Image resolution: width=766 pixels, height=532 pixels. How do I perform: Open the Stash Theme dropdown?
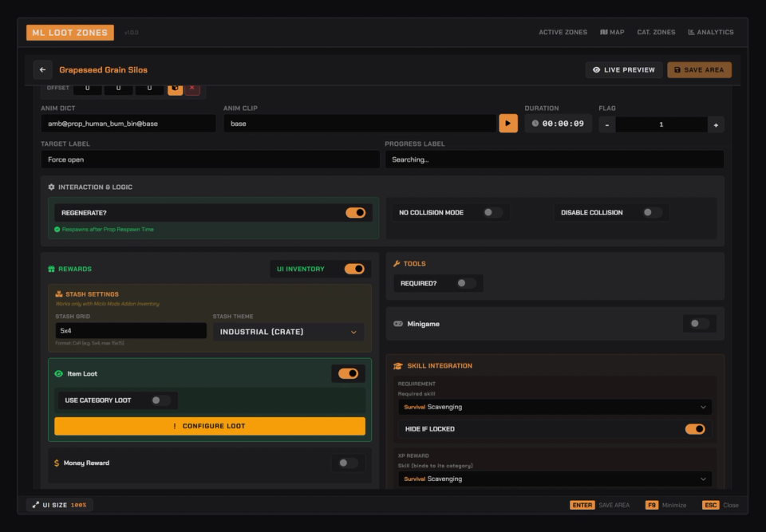pos(288,332)
